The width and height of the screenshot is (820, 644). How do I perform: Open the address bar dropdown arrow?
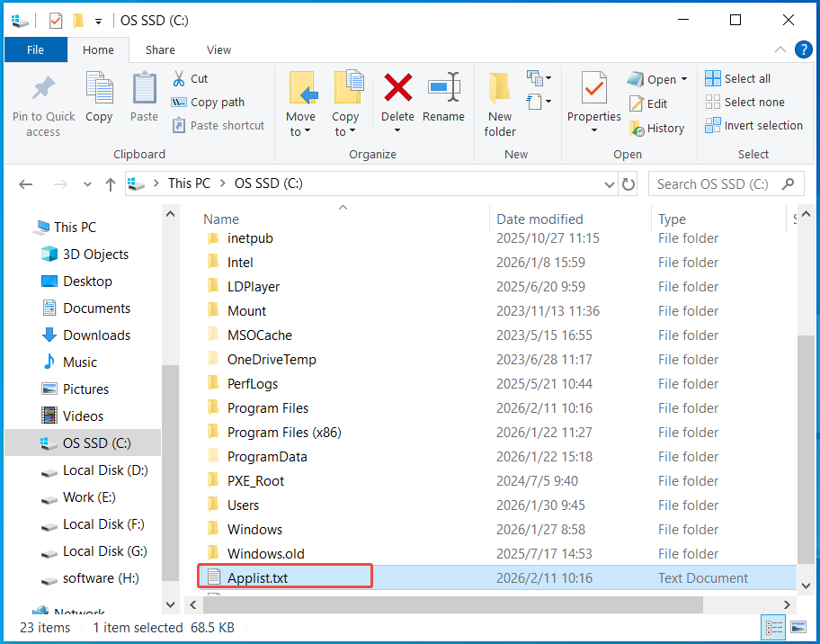pos(608,183)
